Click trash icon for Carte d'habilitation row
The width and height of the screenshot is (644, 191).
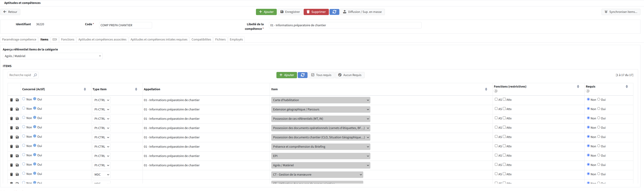(x=12, y=100)
